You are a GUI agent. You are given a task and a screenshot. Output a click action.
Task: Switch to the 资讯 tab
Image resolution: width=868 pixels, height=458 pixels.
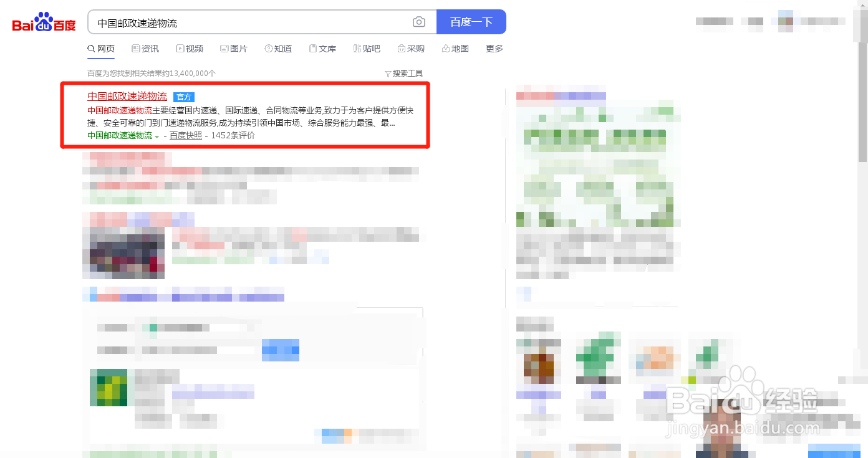[145, 49]
